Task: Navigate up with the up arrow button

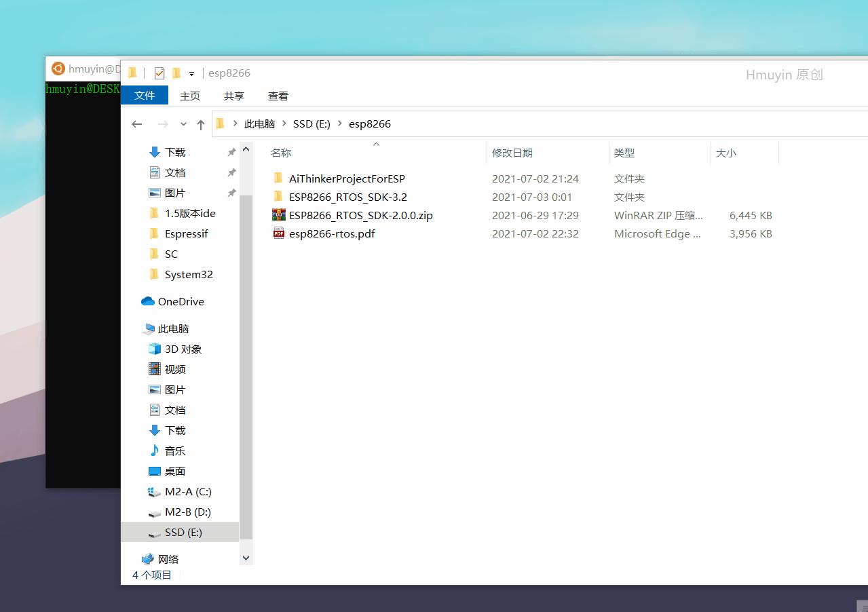Action: click(201, 123)
